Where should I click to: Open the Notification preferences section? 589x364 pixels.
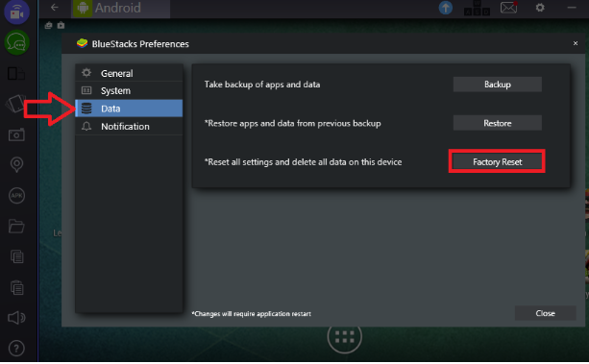pyautogui.click(x=129, y=126)
